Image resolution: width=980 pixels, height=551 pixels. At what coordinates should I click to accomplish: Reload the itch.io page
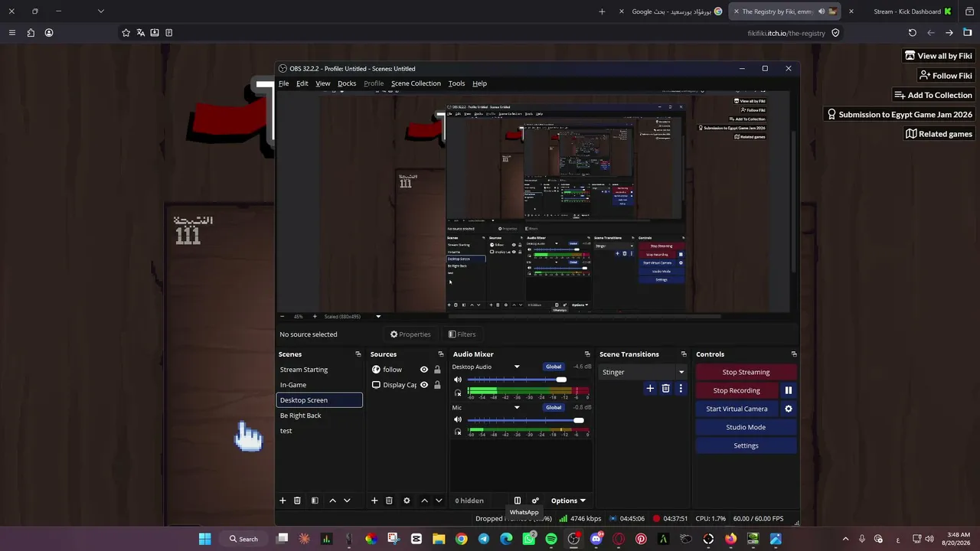coord(912,33)
